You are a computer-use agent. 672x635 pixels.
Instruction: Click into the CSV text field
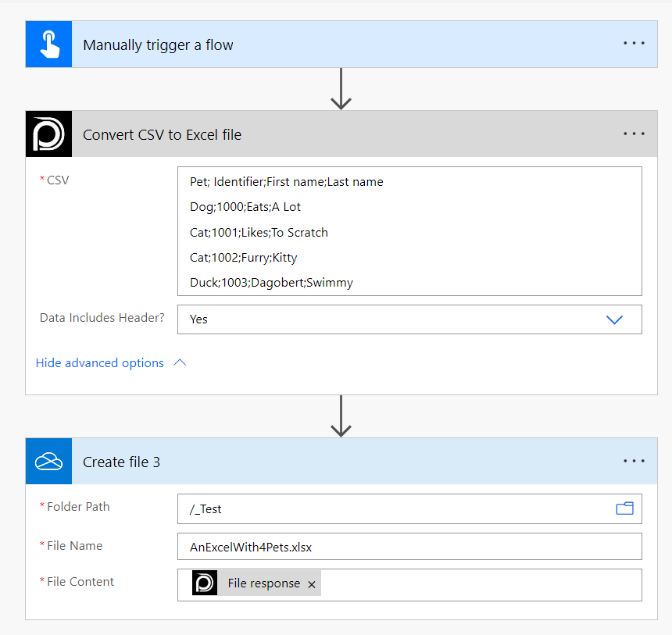pyautogui.click(x=409, y=231)
